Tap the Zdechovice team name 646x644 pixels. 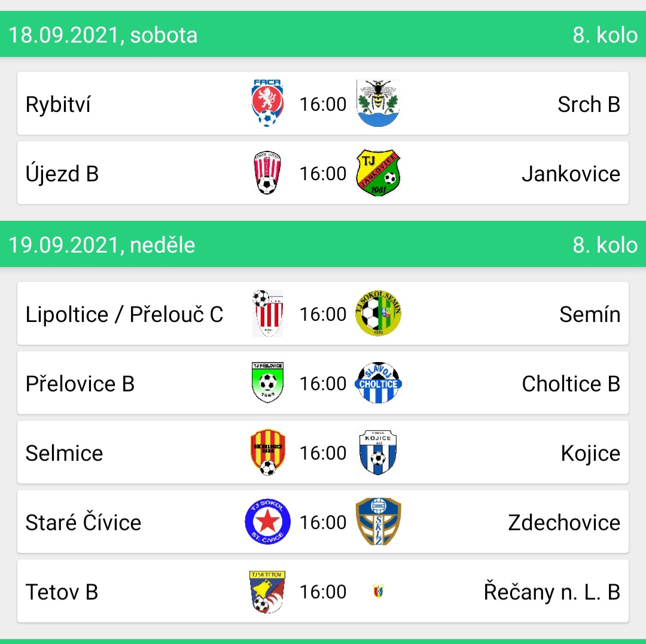(564, 523)
